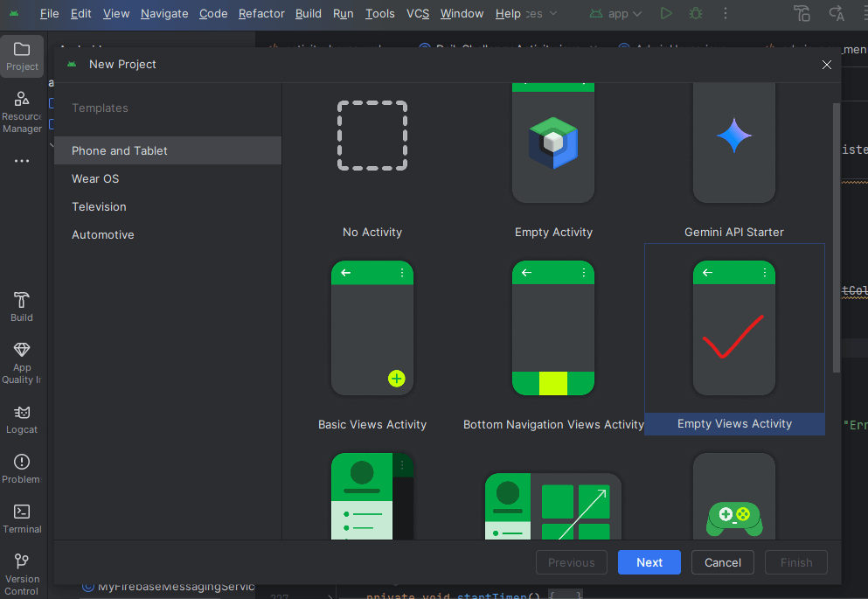Viewport: 868px width, 599px height.
Task: Start debugging with the bug icon
Action: coord(695,13)
